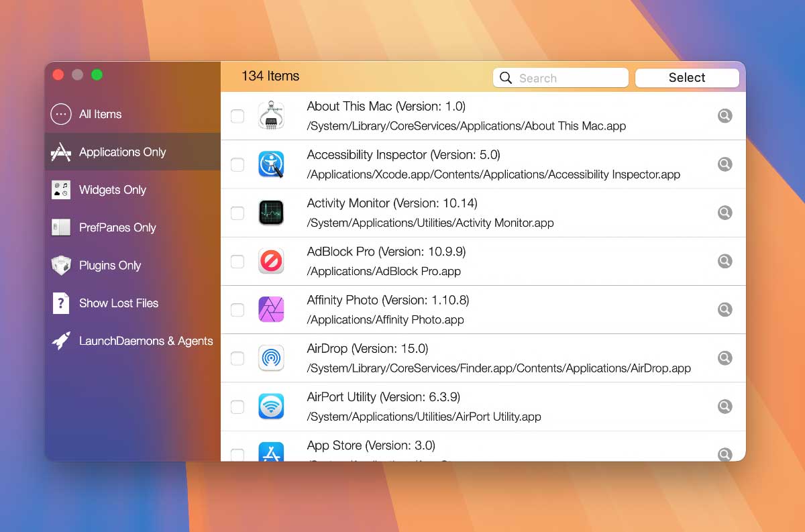Check the Accessibility Inspector checkbox

[237, 164]
